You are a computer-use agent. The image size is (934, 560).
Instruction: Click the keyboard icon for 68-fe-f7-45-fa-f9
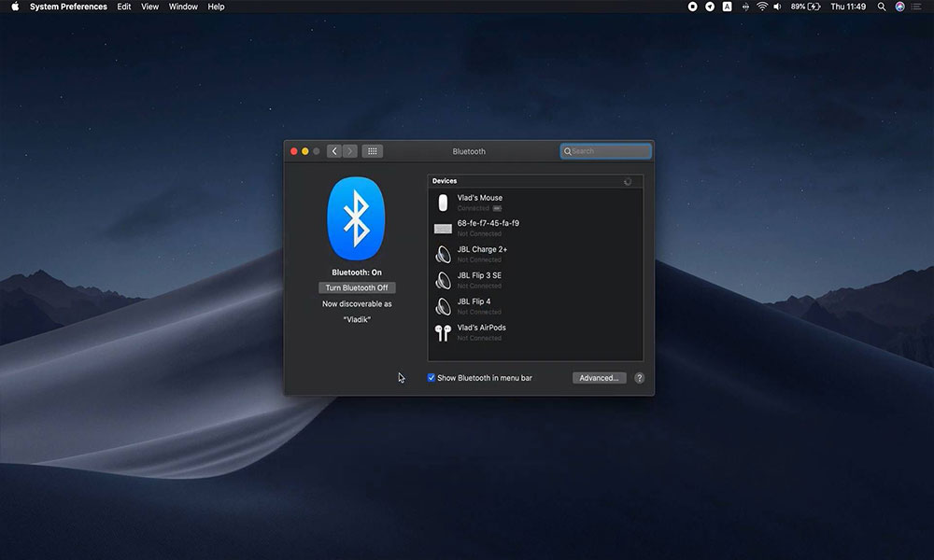443,229
